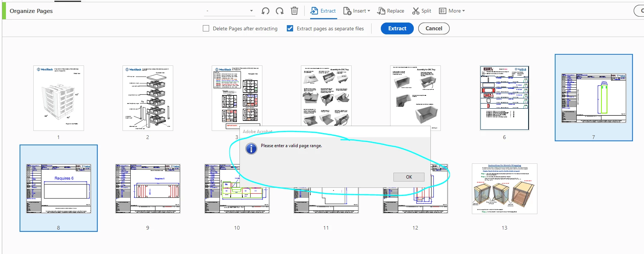Click 'Please enter a valid page range.' message
The height and width of the screenshot is (254, 644).
pyautogui.click(x=291, y=146)
